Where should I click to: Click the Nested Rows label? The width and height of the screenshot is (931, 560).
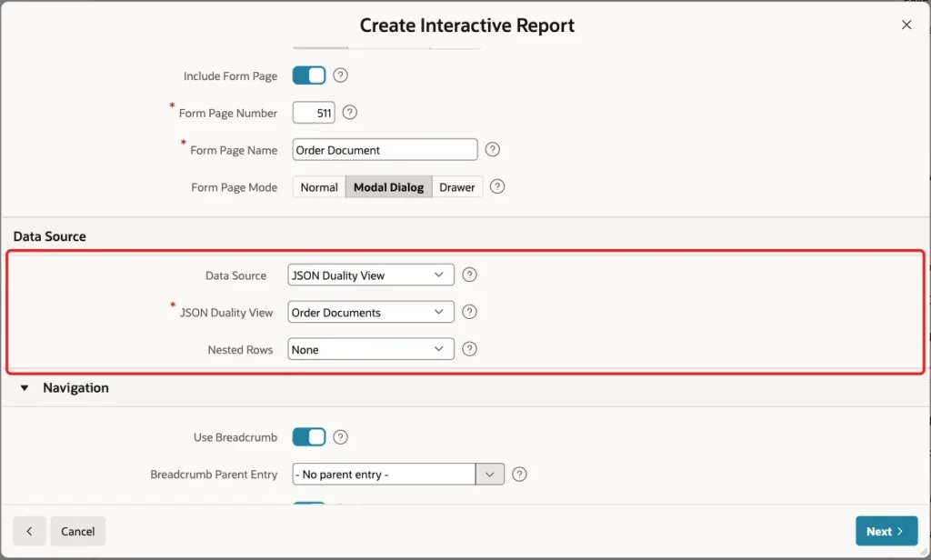click(240, 350)
